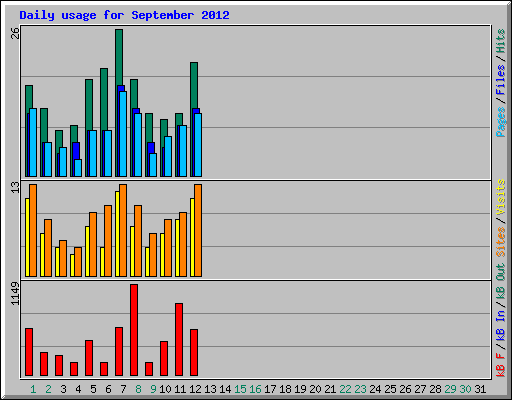Click the 'kB F' legend label
The width and height of the screenshot is (512, 400).
click(x=500, y=365)
